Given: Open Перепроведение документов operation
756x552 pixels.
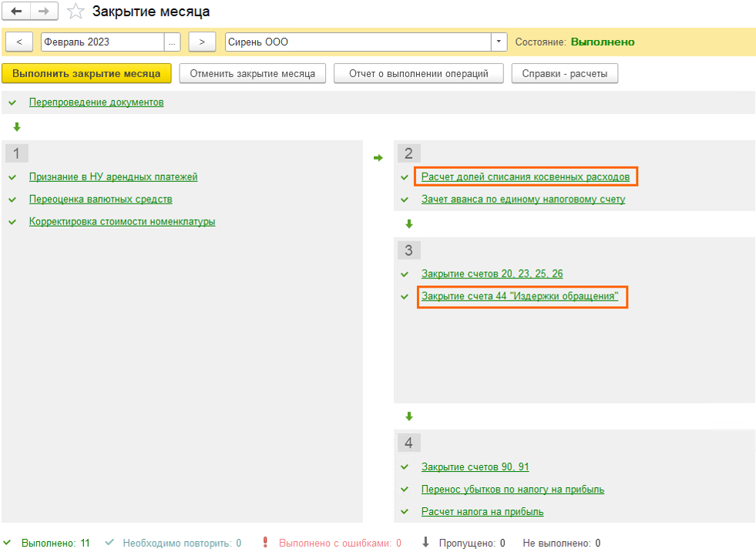Looking at the screenshot, I should point(96,103).
